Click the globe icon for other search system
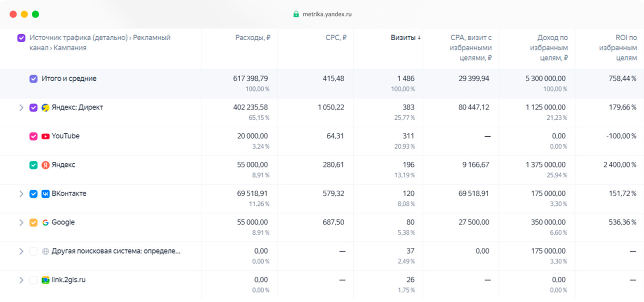Viewport: 644px width, 302px height. pyautogui.click(x=45, y=251)
